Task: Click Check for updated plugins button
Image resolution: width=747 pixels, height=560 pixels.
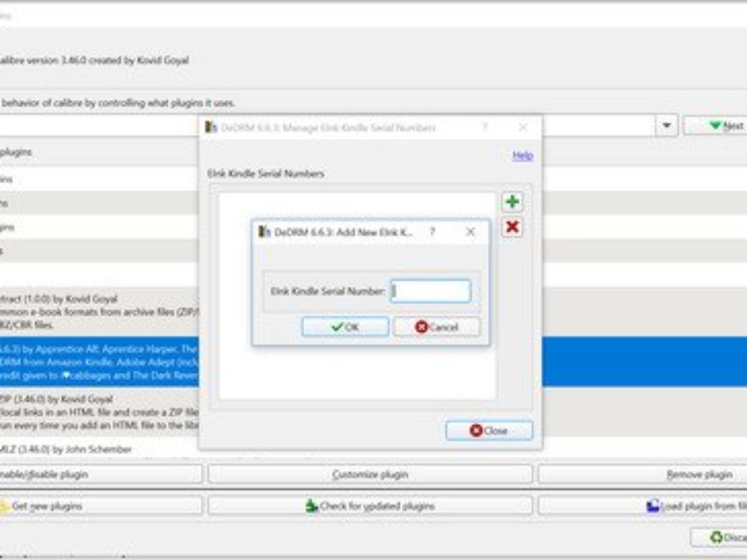Action: [370, 506]
